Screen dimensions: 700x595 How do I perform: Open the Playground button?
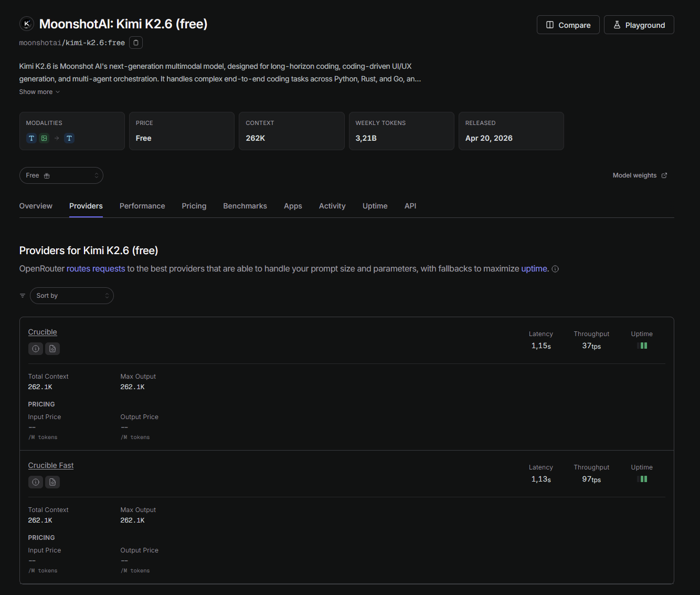[x=639, y=25]
